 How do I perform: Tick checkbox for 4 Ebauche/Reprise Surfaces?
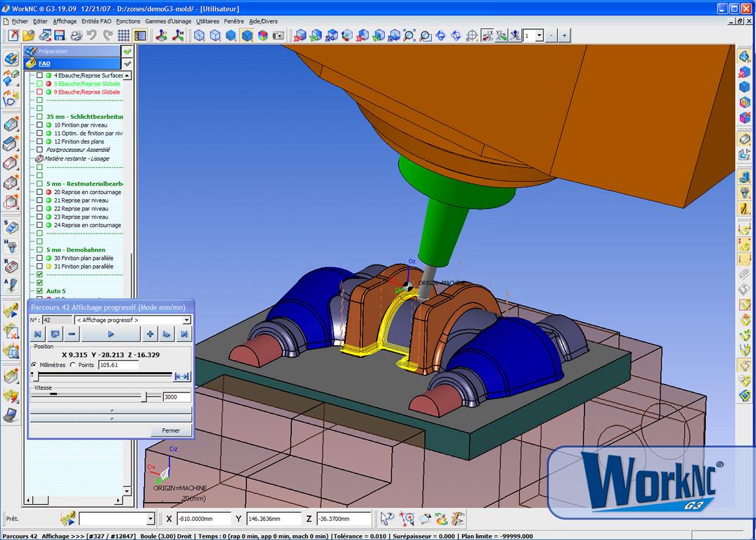coord(39,76)
